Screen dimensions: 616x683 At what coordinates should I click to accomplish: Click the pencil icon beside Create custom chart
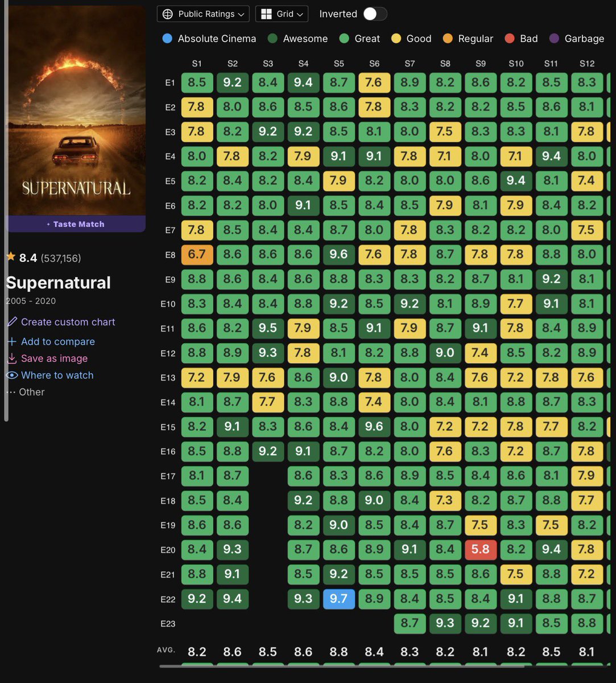click(x=11, y=322)
